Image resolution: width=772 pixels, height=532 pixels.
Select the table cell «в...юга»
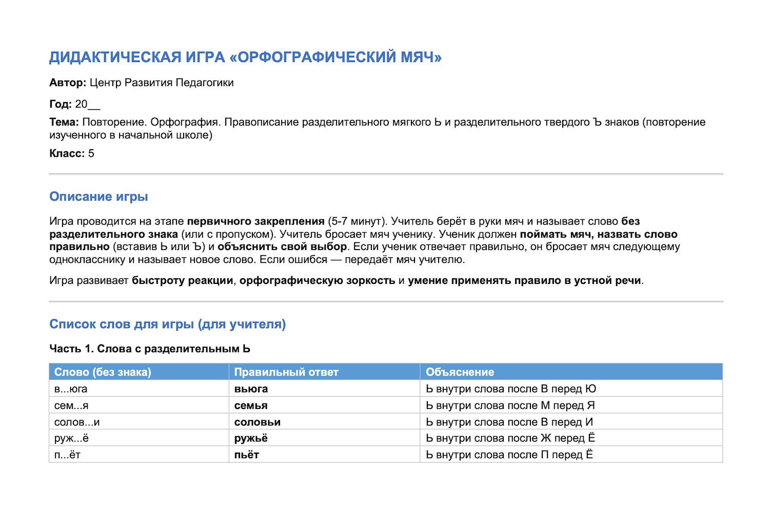point(139,389)
